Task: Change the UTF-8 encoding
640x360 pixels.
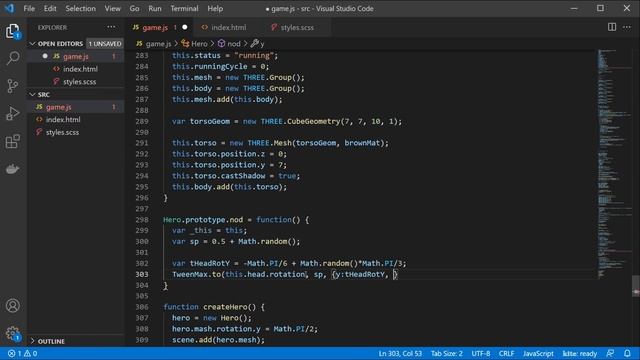Action: point(480,353)
